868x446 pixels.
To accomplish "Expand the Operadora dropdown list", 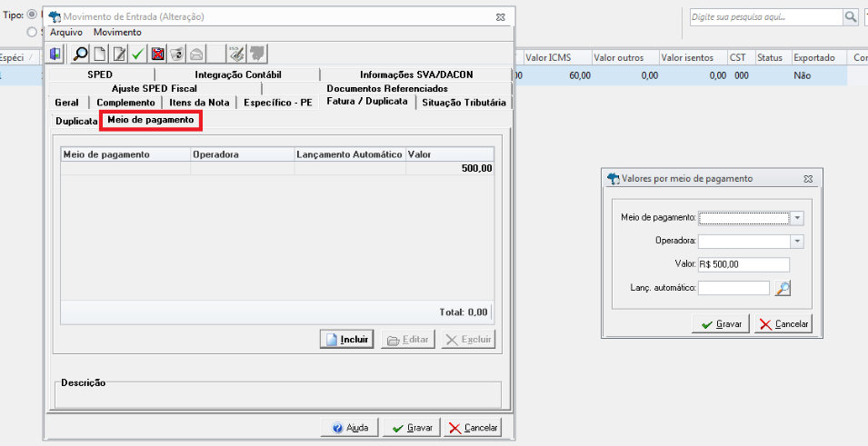I will click(796, 242).
